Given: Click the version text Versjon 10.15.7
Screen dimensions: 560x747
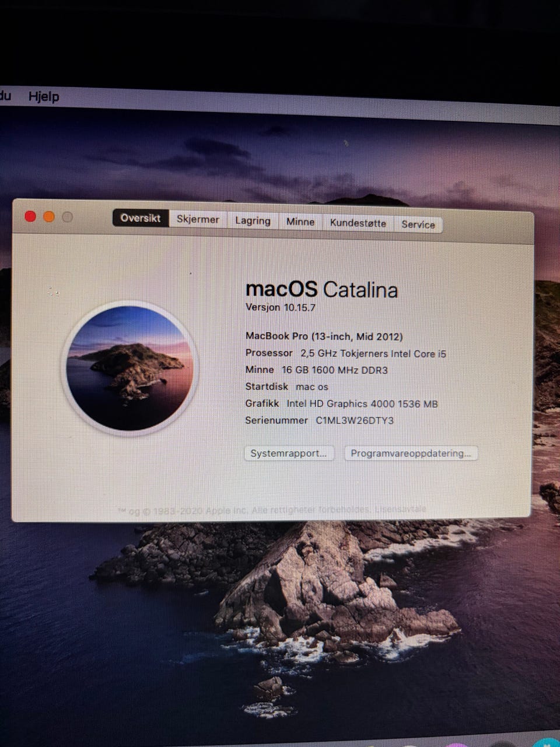Looking at the screenshot, I should (x=281, y=308).
